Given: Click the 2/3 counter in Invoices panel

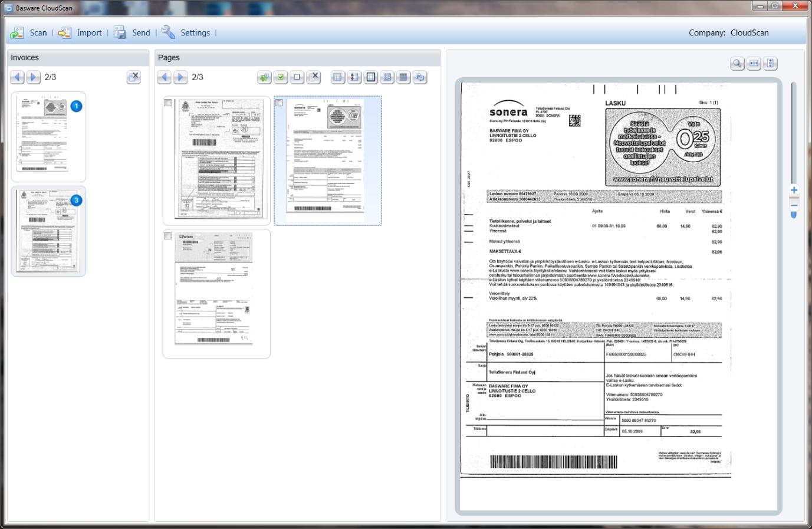Looking at the screenshot, I should point(51,77).
